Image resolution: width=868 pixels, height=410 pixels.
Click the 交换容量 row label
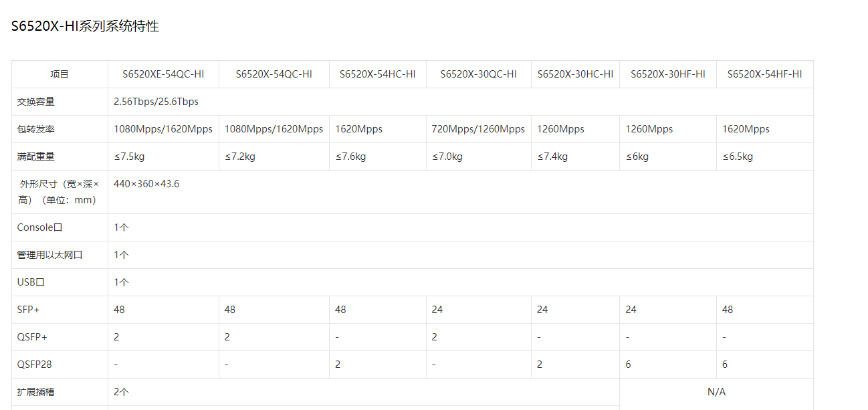point(36,102)
